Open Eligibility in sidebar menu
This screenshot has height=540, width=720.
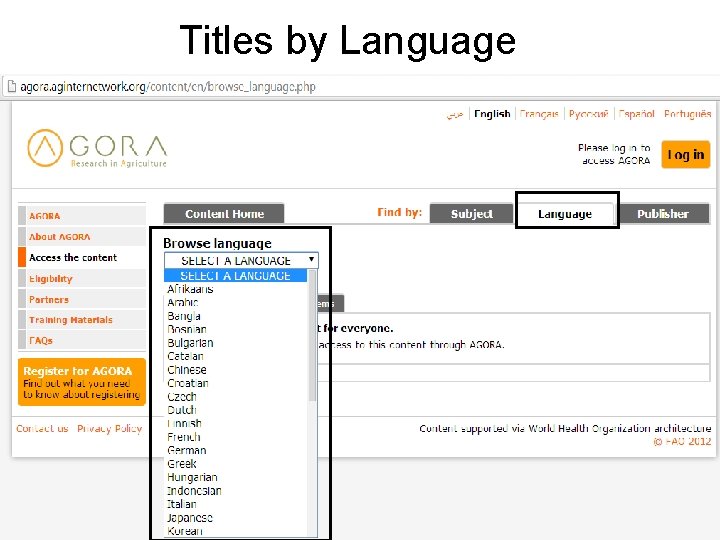click(x=82, y=278)
